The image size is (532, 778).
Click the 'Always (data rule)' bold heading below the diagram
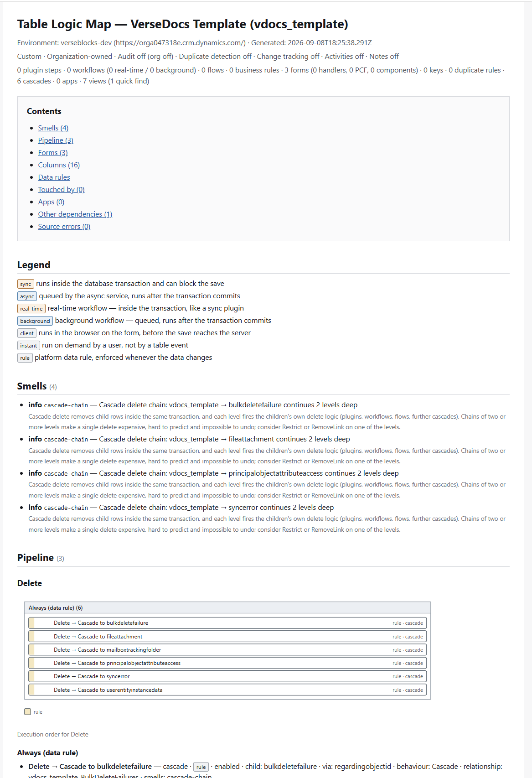click(x=48, y=753)
